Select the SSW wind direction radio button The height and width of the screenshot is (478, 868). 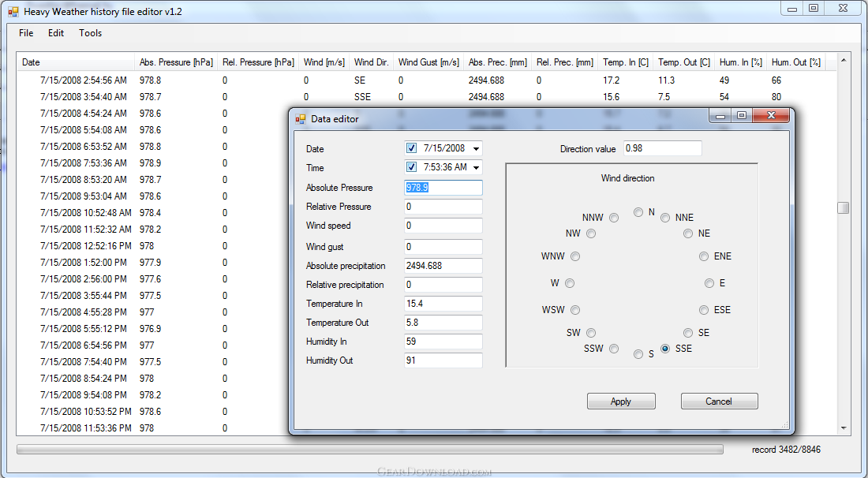click(614, 349)
